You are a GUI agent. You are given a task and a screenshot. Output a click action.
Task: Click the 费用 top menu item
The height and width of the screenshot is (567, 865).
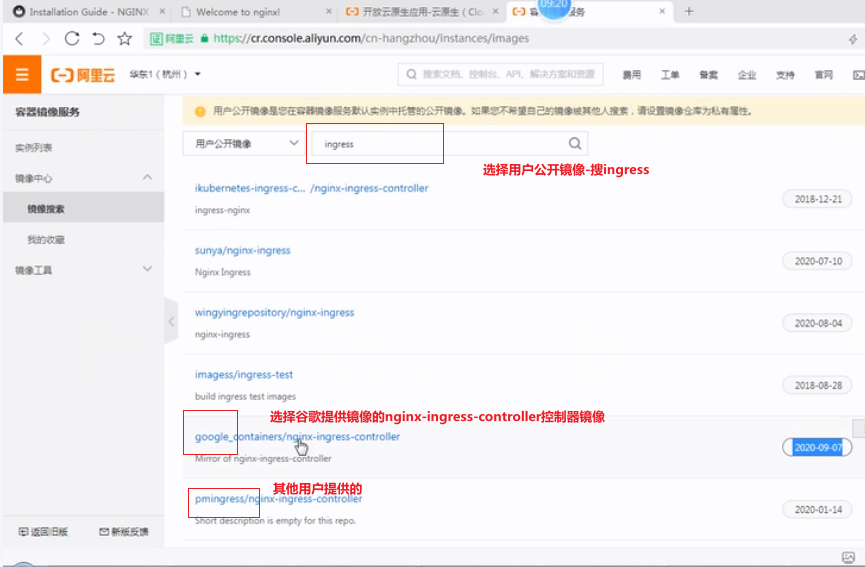pyautogui.click(x=632, y=75)
